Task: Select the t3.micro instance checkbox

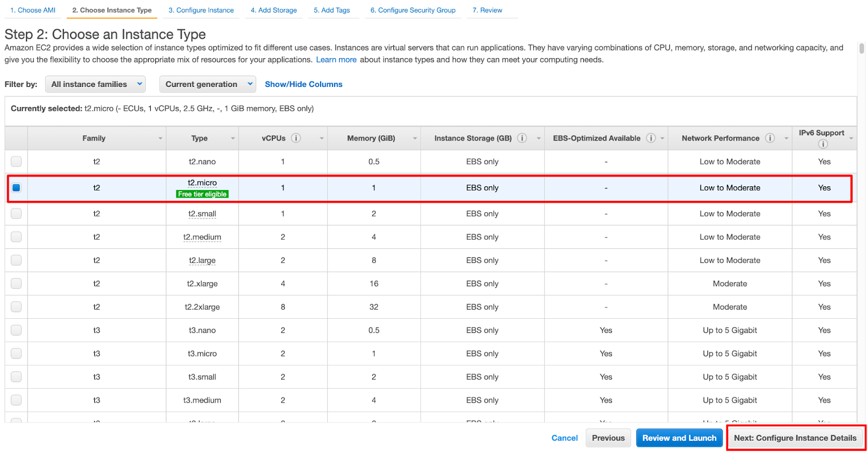Action: [x=16, y=354]
